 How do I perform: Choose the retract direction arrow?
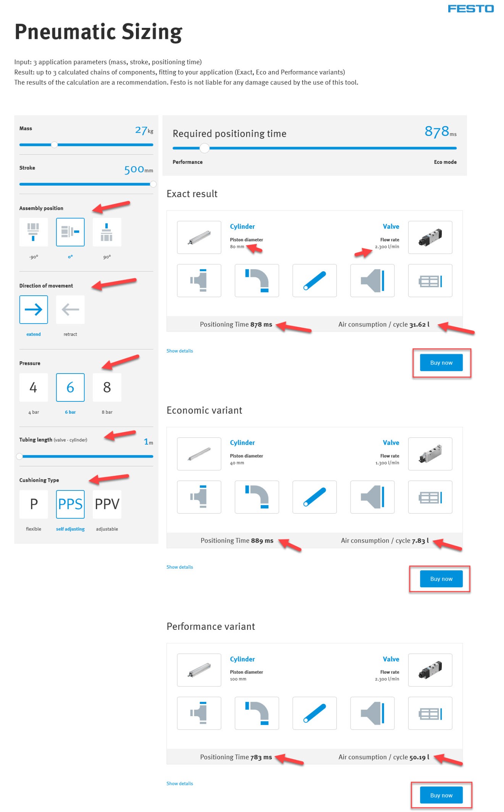coord(70,309)
